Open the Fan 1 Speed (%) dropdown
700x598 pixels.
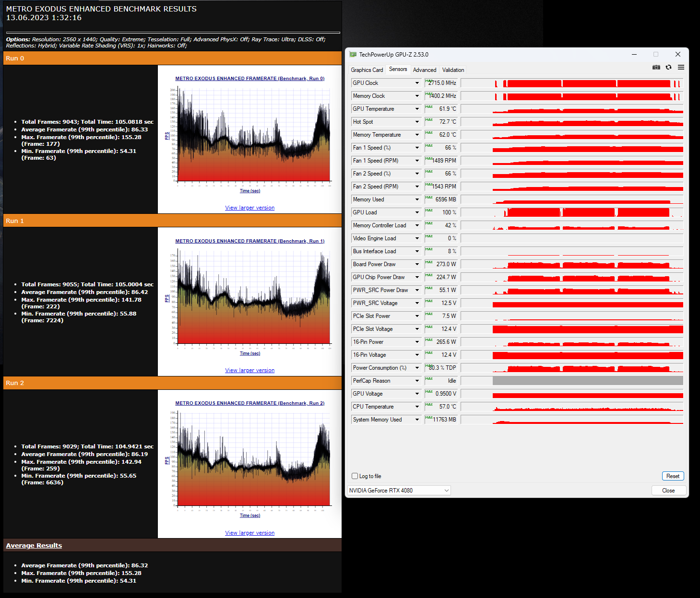pyautogui.click(x=417, y=148)
